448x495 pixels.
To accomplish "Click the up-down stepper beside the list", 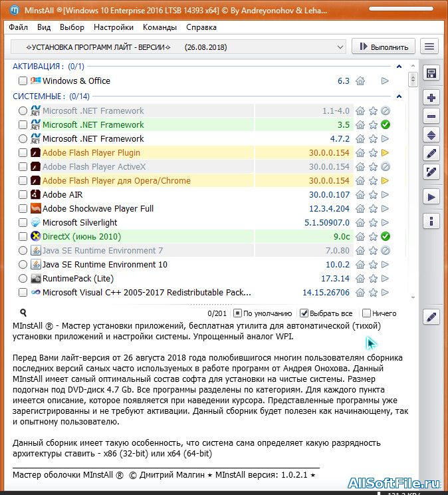I will pos(413,79).
